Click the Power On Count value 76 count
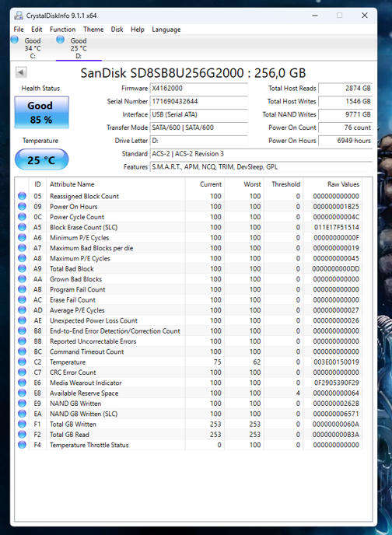Image resolution: width=392 pixels, height=535 pixels. [345, 128]
